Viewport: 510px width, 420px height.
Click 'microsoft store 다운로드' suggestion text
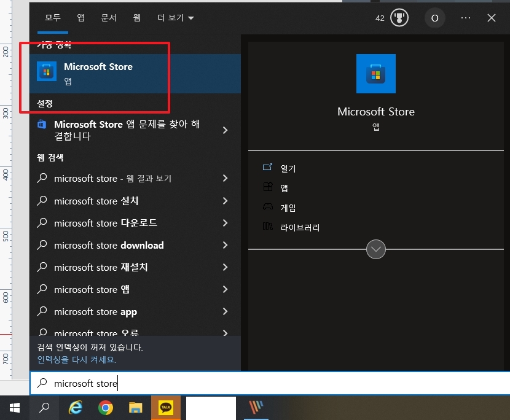[106, 223]
